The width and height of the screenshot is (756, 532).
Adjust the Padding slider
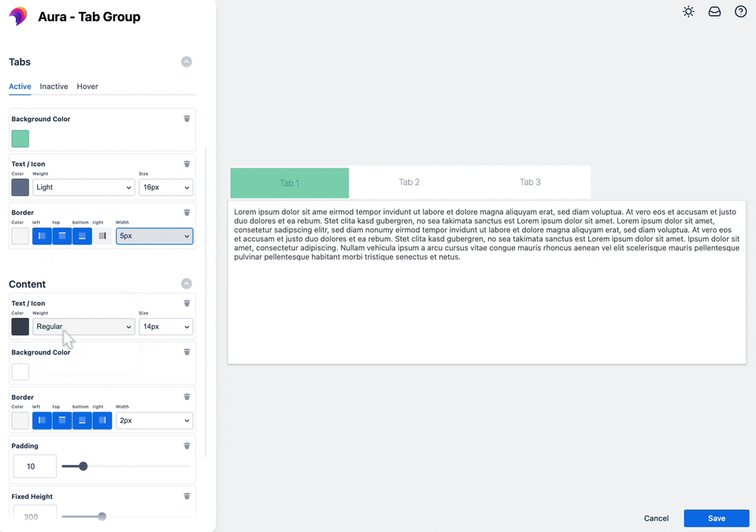tap(83, 466)
